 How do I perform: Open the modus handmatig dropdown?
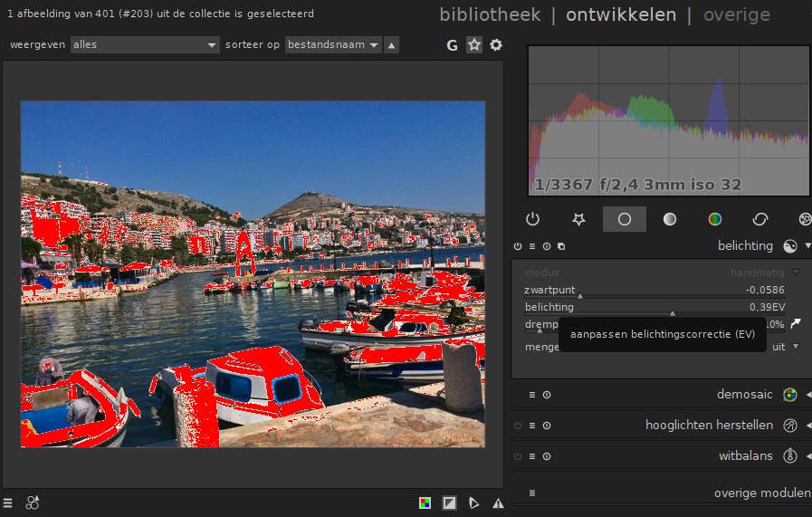tap(662, 273)
